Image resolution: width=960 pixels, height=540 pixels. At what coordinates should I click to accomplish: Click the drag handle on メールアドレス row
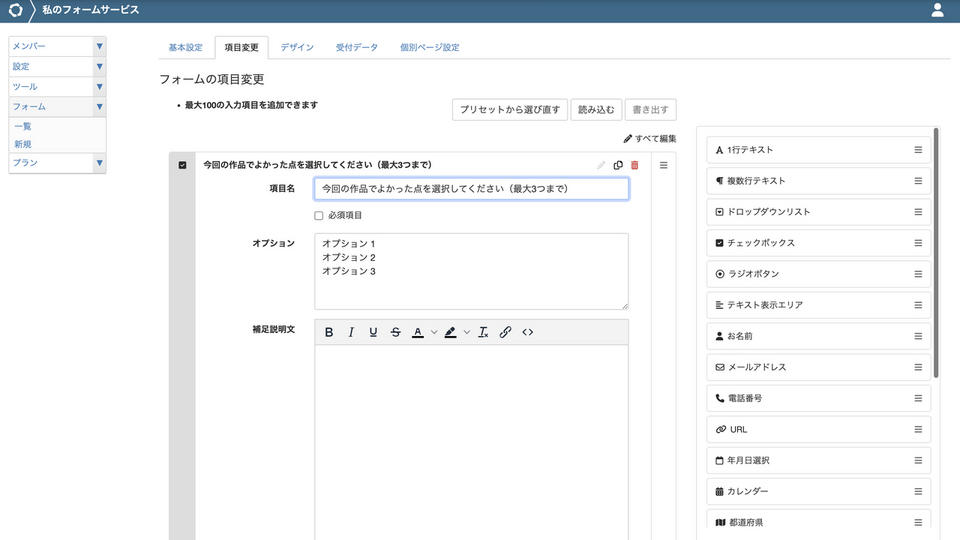point(918,367)
